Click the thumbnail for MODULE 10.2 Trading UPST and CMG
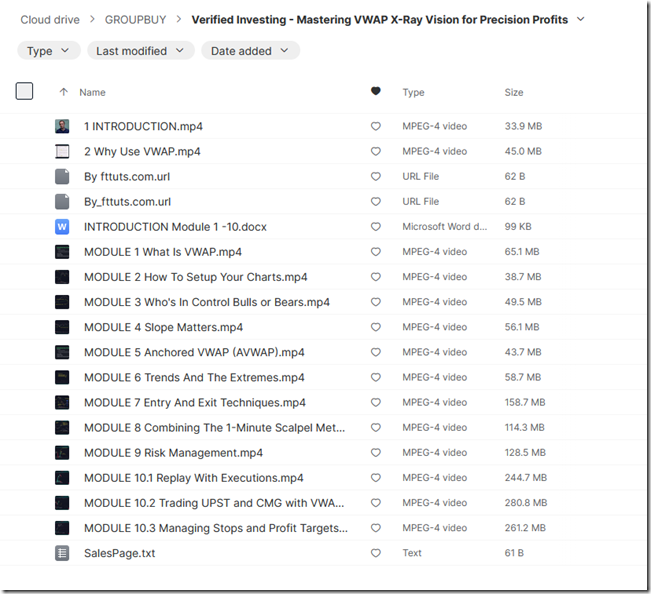The image size is (651, 594). point(62,503)
